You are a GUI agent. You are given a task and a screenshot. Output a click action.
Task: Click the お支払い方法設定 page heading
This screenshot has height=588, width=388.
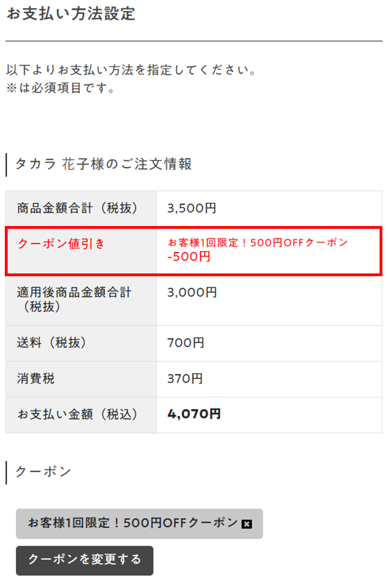[x=71, y=14]
